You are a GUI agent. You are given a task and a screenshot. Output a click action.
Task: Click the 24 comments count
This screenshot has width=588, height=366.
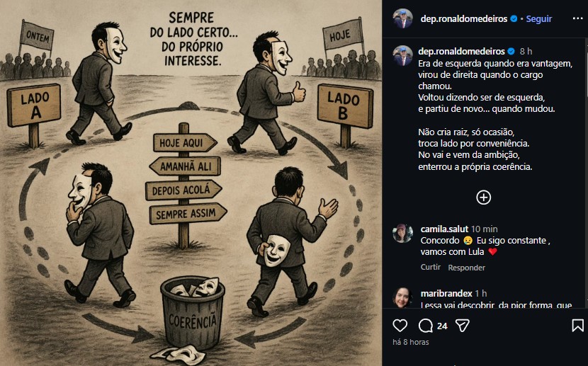[x=442, y=326]
